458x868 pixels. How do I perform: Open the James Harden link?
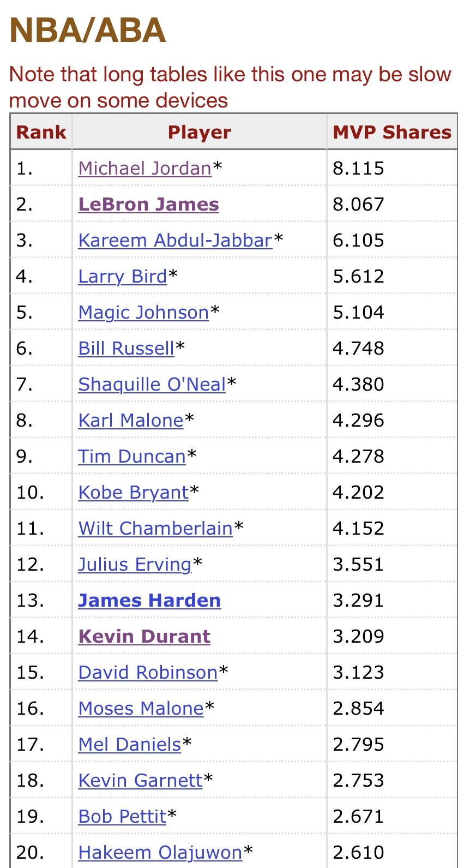(x=149, y=600)
